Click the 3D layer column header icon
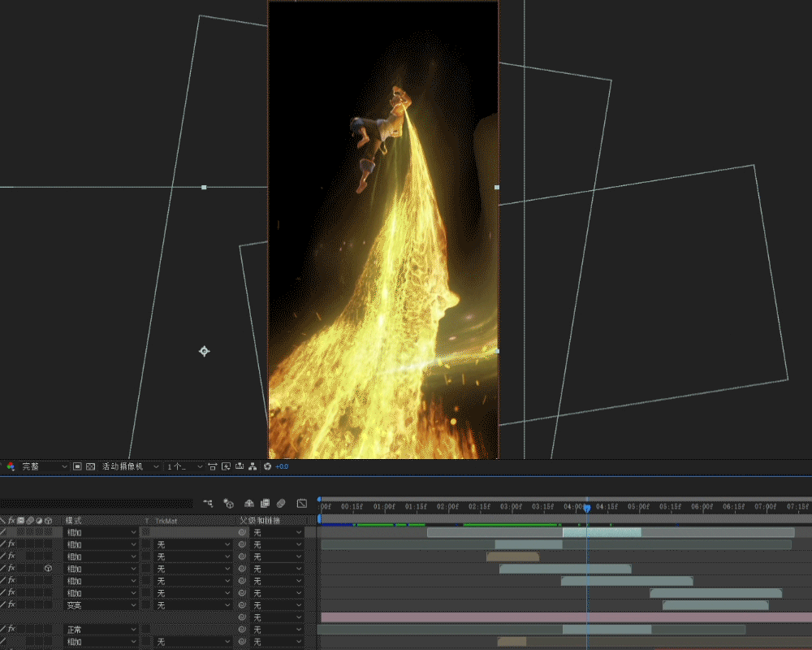This screenshot has width=812, height=650. (48, 521)
